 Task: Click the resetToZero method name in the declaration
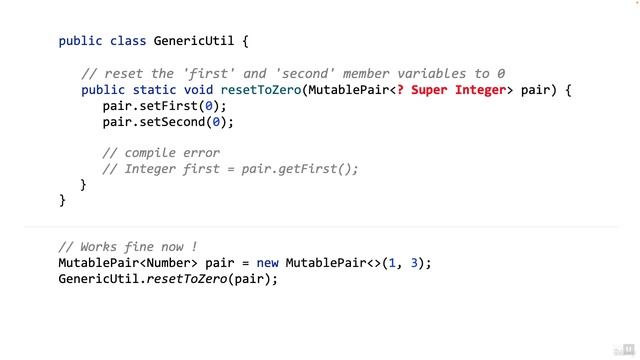pyautogui.click(x=261, y=90)
